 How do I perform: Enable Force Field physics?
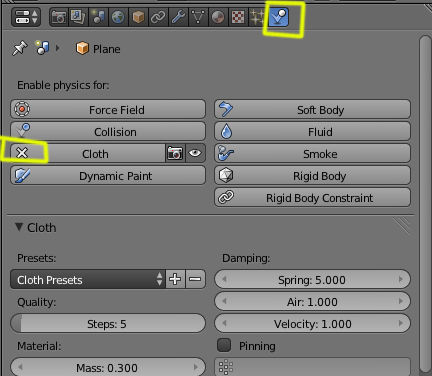[108, 109]
